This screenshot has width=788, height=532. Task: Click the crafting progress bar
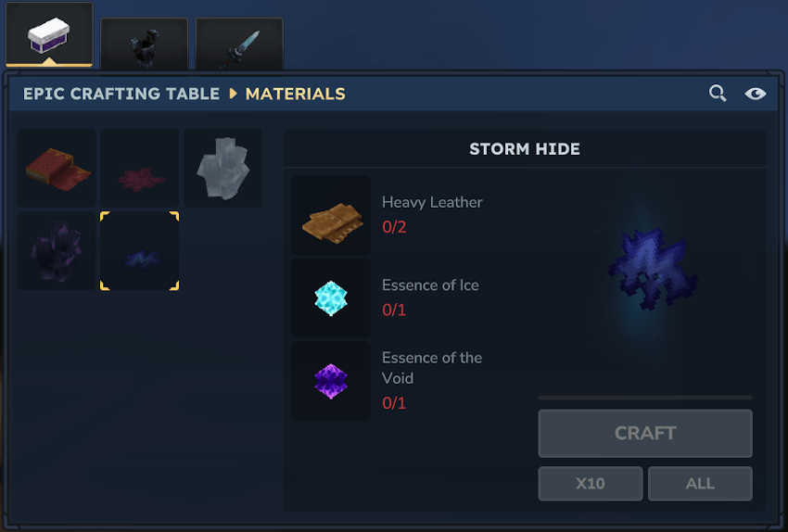[645, 398]
